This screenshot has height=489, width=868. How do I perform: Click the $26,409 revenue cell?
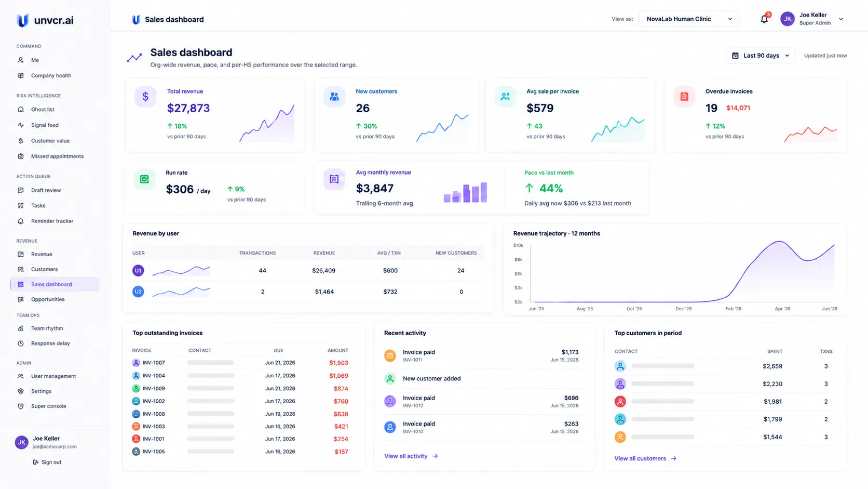(x=323, y=271)
